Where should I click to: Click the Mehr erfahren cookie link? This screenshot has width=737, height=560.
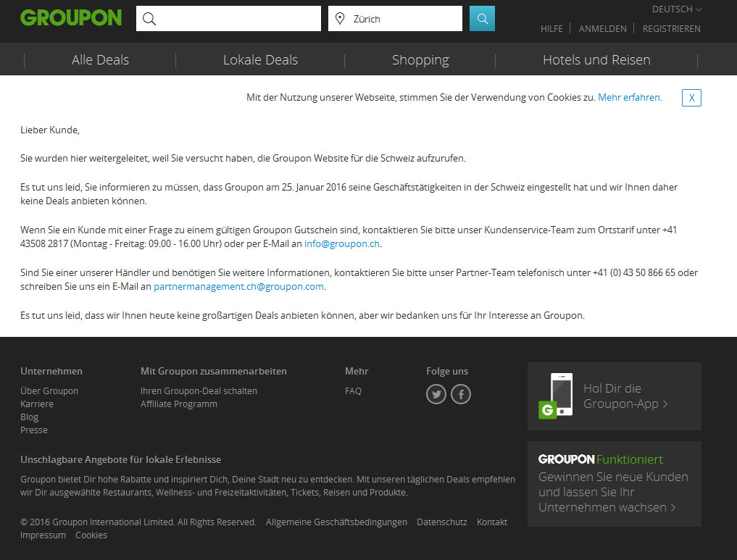630,97
